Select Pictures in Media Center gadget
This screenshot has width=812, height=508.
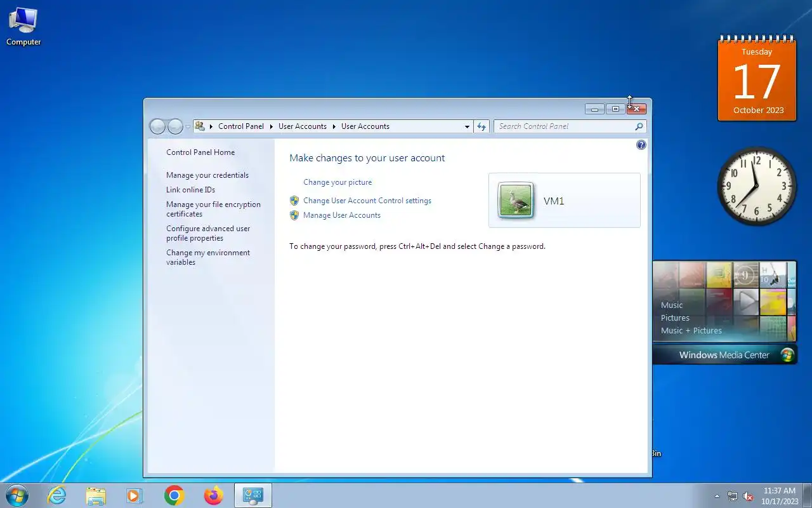[x=675, y=317]
